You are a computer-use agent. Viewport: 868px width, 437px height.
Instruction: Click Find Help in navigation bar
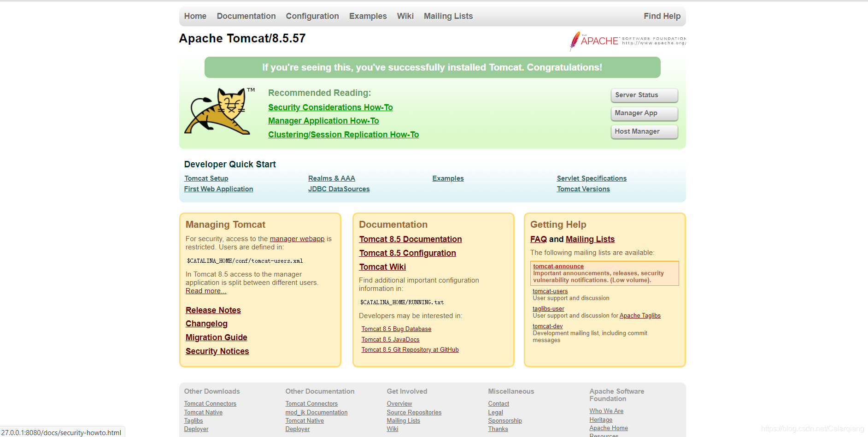click(662, 16)
